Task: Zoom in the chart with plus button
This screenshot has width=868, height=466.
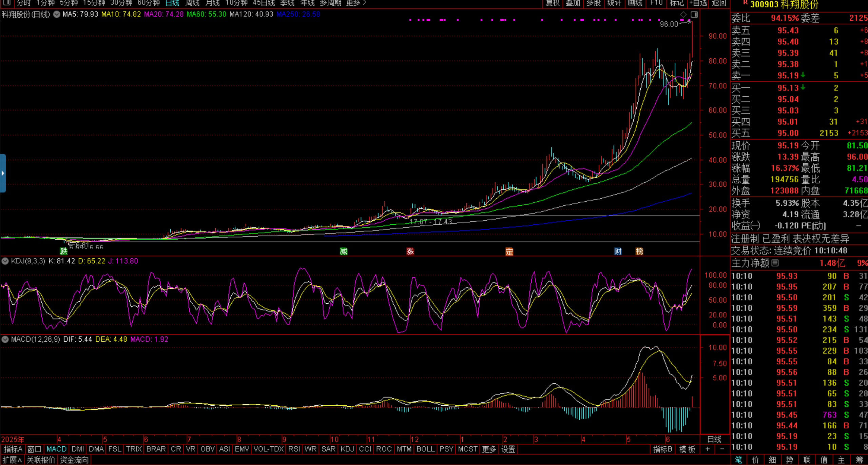Action: click(x=708, y=449)
